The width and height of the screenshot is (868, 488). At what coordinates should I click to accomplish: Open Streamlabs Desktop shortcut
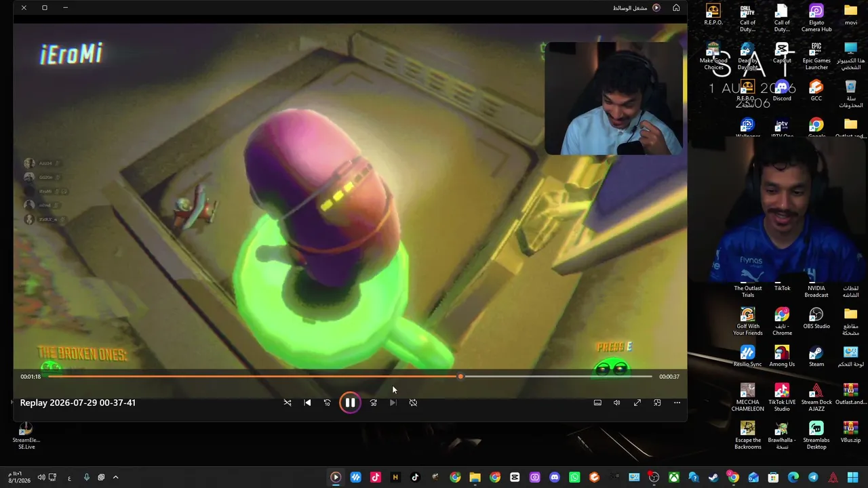coord(816,436)
